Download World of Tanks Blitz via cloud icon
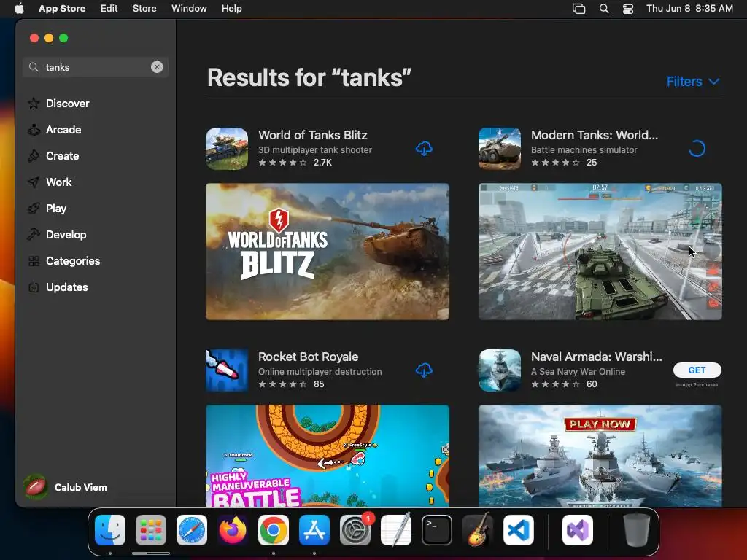The image size is (747, 560). coord(424,149)
